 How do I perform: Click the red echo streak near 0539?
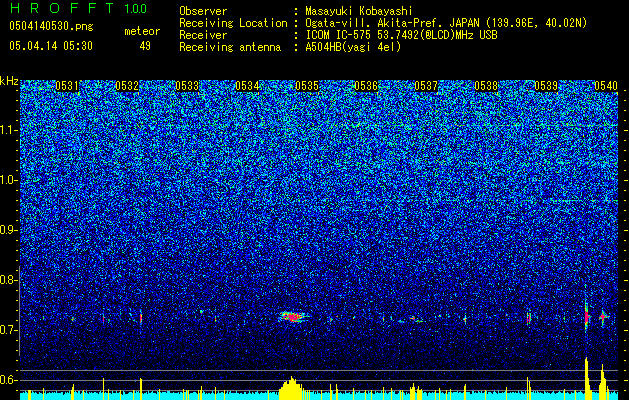[x=529, y=318]
